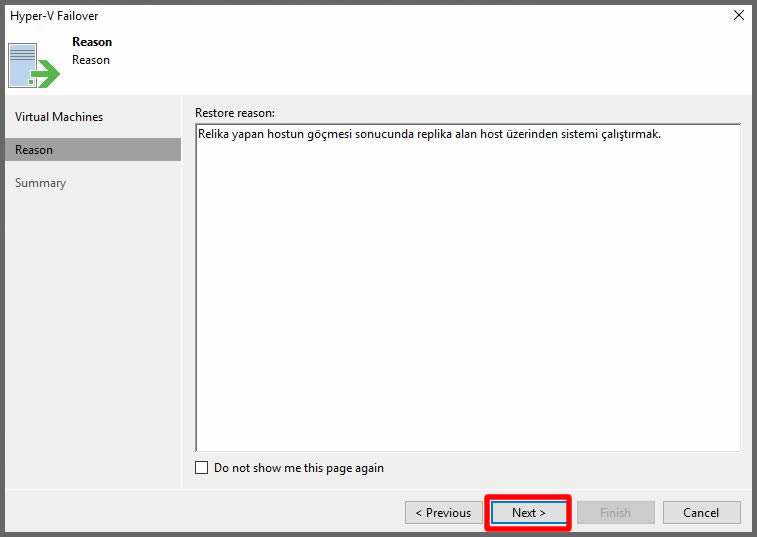Click the greyed-out Finish button
The width and height of the screenshot is (757, 537).
pyautogui.click(x=615, y=513)
